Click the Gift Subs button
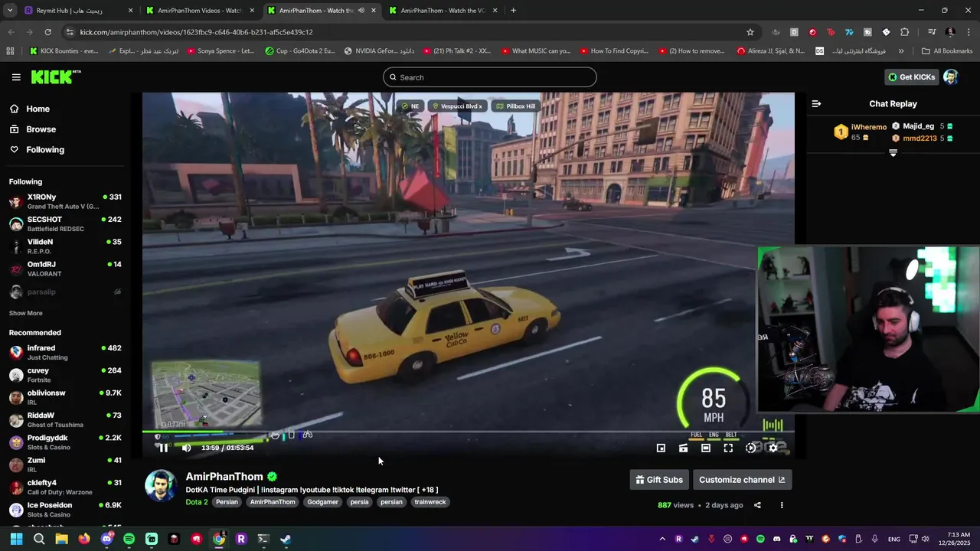 [x=658, y=480]
